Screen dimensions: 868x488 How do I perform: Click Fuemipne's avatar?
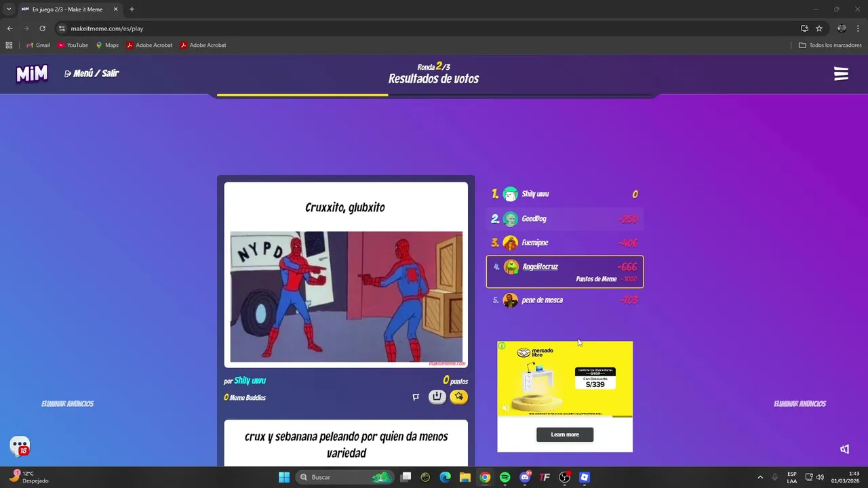pyautogui.click(x=511, y=243)
